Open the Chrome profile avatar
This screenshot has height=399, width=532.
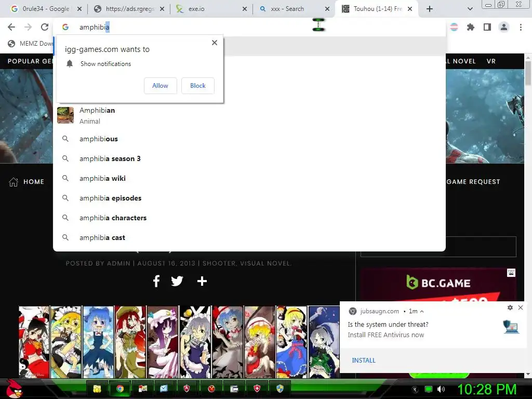coord(504,27)
